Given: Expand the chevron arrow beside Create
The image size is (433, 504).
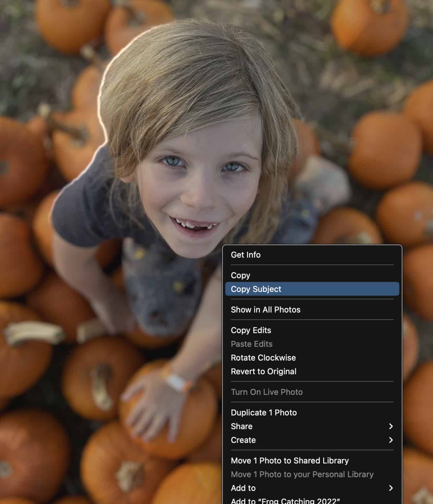Looking at the screenshot, I should coord(391,440).
